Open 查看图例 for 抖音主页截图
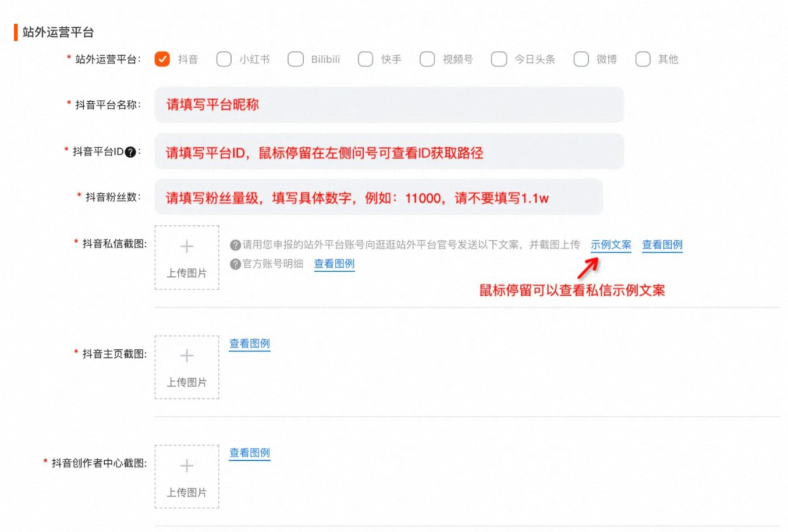 click(249, 343)
